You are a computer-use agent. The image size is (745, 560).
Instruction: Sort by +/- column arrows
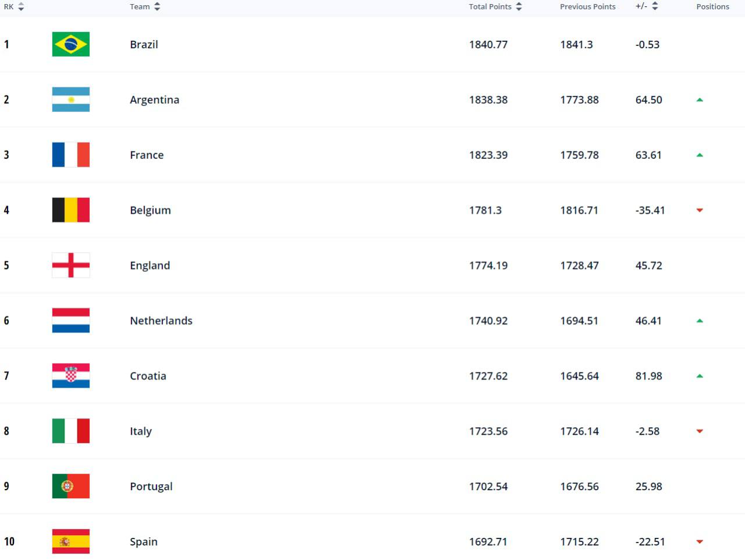click(655, 6)
